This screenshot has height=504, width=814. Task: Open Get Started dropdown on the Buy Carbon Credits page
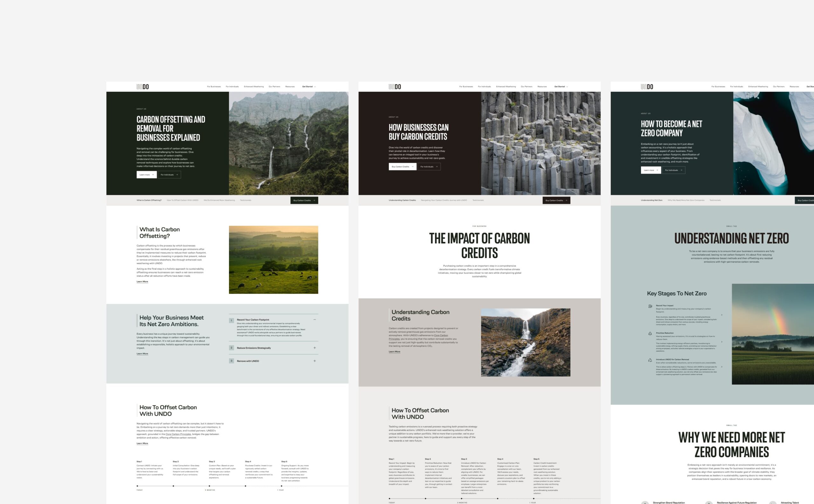pos(561,87)
